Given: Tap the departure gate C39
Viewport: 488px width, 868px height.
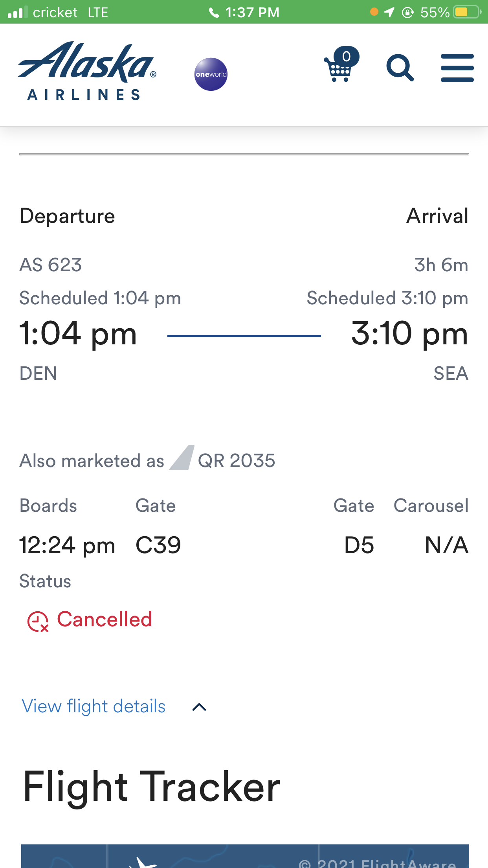Looking at the screenshot, I should (158, 545).
